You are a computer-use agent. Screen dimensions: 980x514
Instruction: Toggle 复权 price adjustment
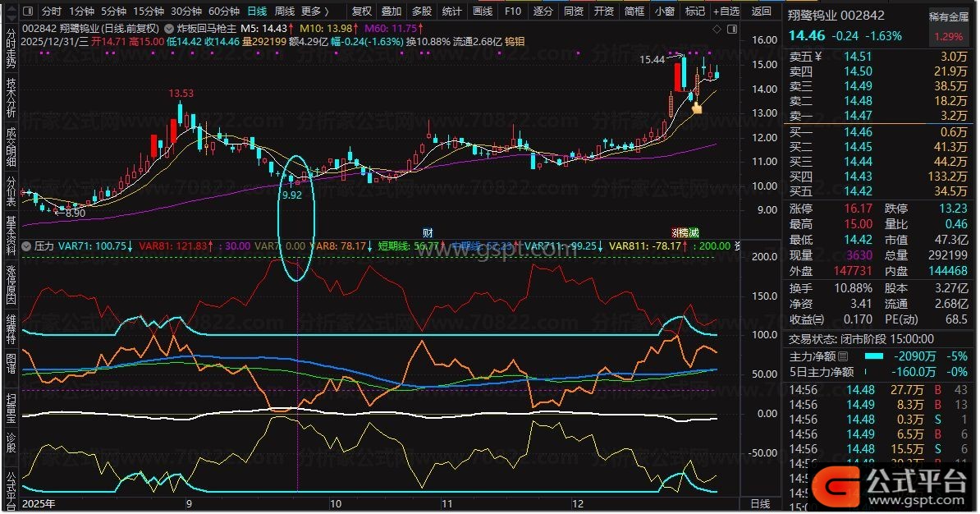(361, 11)
